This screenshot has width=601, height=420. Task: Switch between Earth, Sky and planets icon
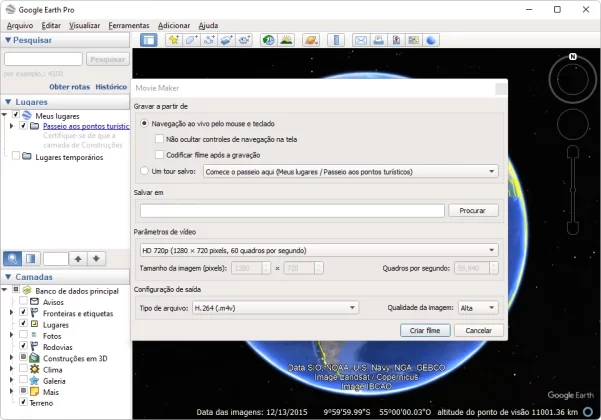click(311, 40)
